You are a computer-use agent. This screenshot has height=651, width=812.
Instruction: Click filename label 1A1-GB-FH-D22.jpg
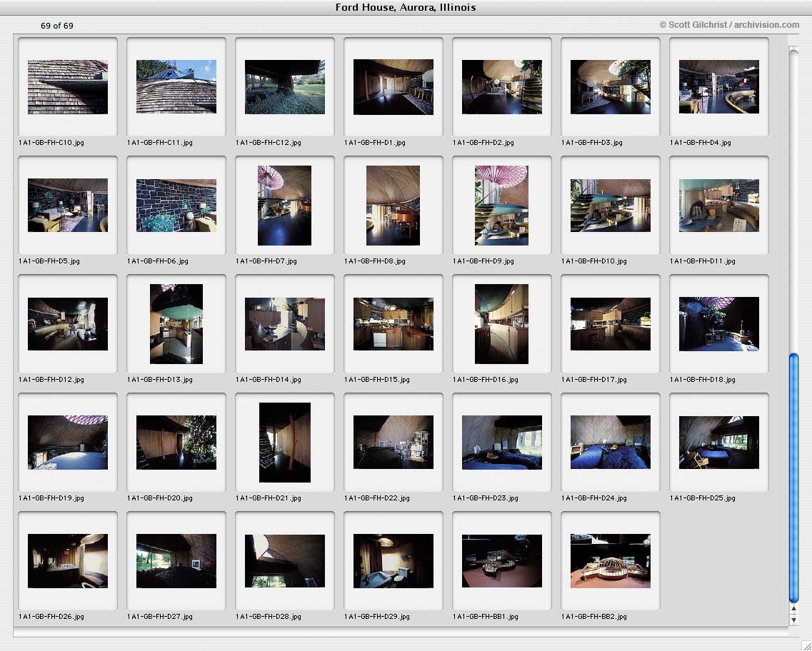(376, 498)
